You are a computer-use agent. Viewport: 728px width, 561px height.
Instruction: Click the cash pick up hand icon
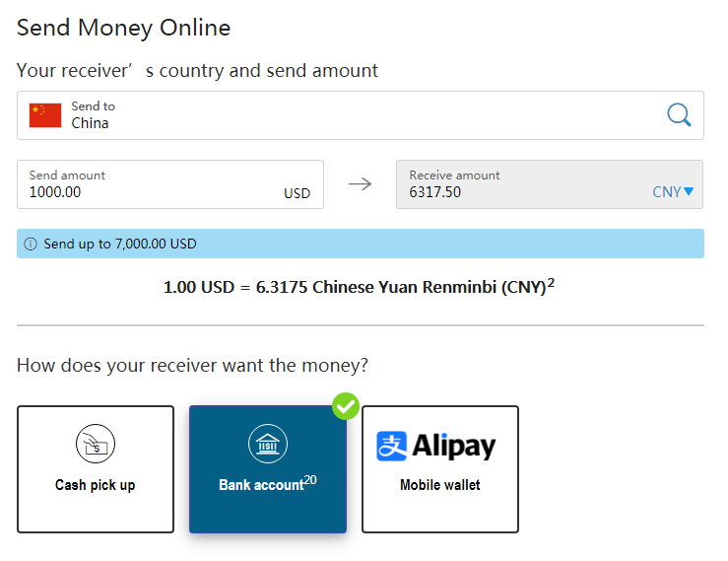pyautogui.click(x=96, y=446)
